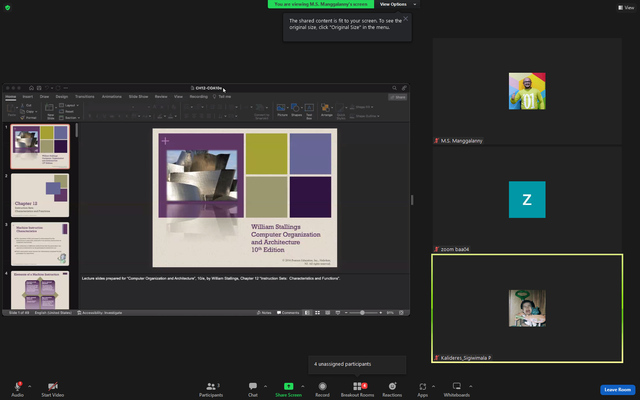Image resolution: width=640 pixels, height=400 pixels.
Task: Unmute using the Audio microphone icon
Action: pyautogui.click(x=18, y=386)
